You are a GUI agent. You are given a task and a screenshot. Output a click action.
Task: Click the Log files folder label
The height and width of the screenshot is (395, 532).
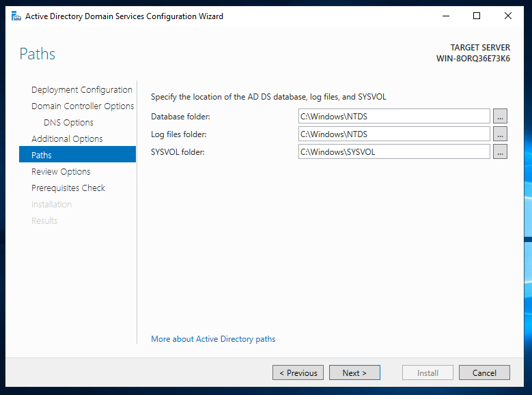(x=178, y=134)
